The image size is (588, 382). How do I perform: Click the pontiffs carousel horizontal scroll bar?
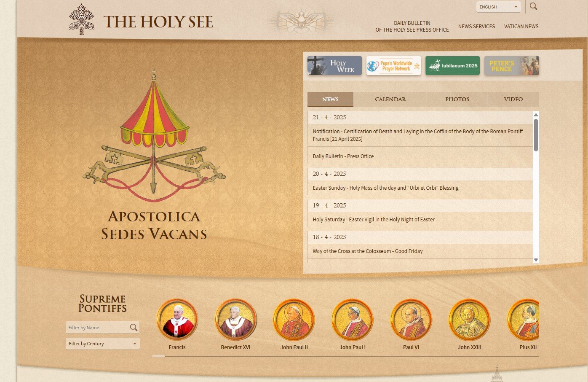(345, 356)
